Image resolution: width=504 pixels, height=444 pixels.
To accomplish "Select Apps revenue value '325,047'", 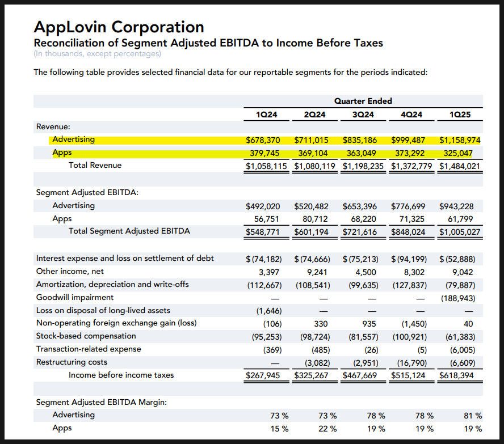I will pos(458,154).
